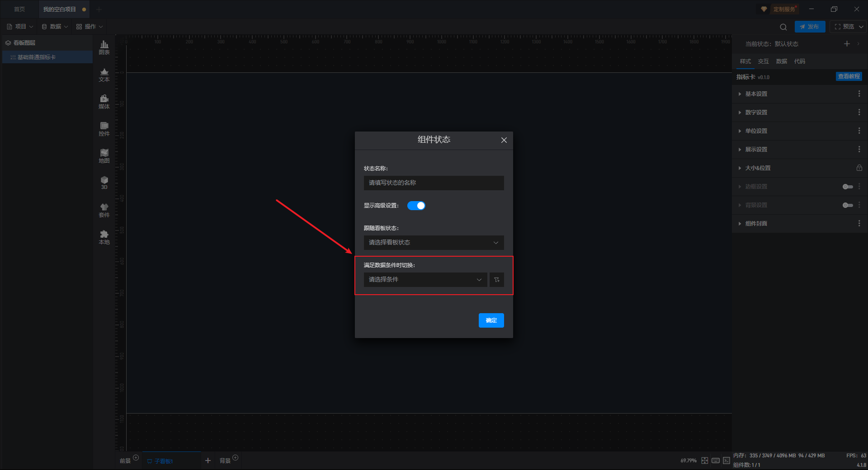Open more options for 组件封面

(x=859, y=223)
